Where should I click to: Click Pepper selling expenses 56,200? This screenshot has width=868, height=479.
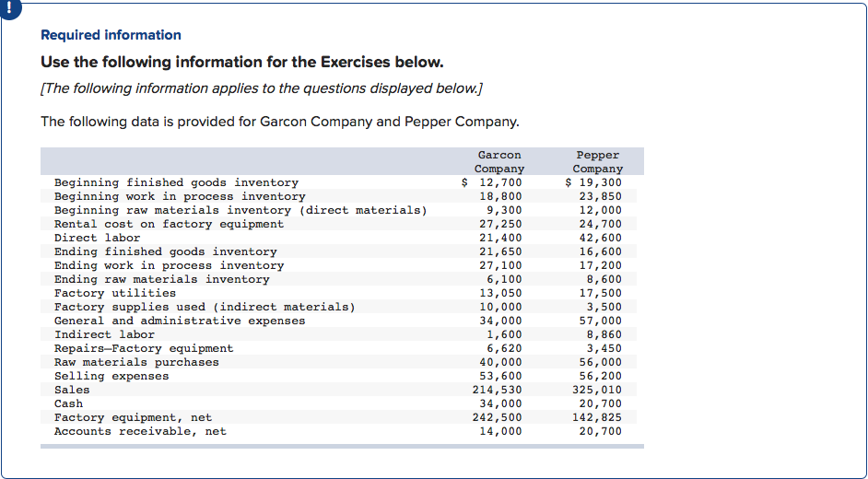[x=601, y=376]
